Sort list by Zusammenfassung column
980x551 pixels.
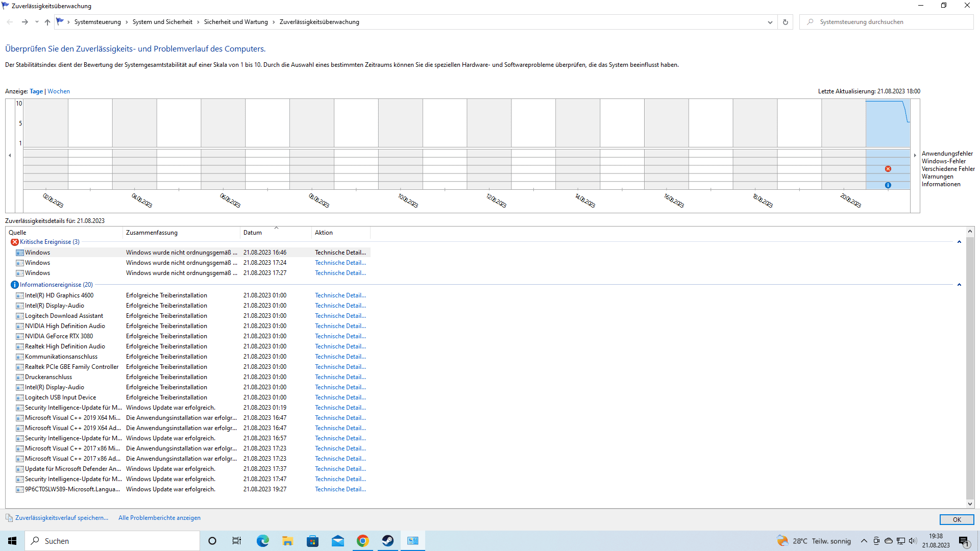[x=181, y=233]
